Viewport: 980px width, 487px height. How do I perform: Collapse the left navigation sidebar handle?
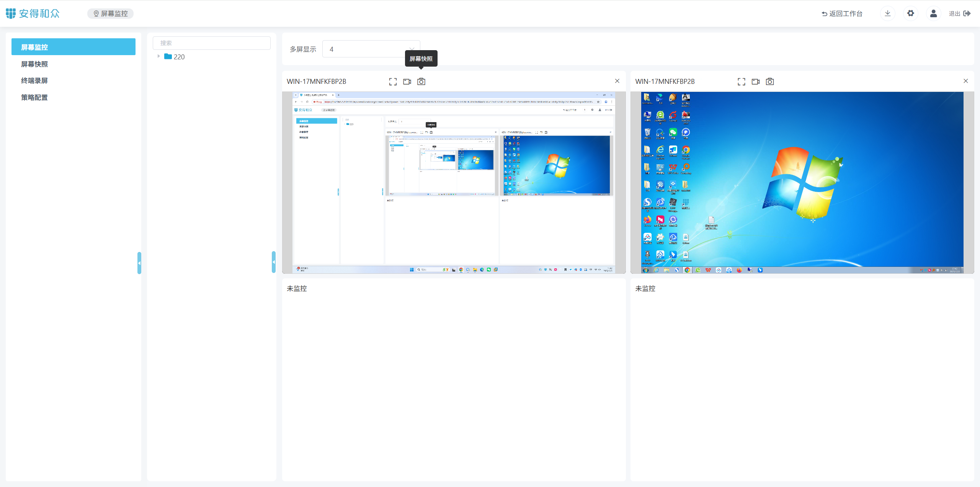click(x=139, y=263)
